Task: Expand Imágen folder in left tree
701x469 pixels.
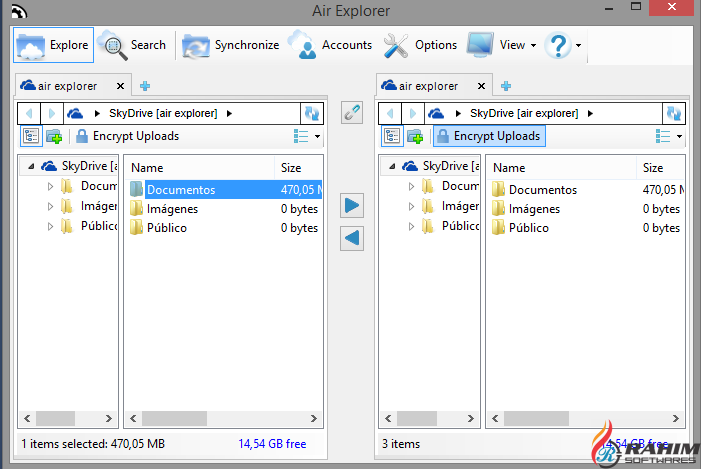Action: point(51,206)
